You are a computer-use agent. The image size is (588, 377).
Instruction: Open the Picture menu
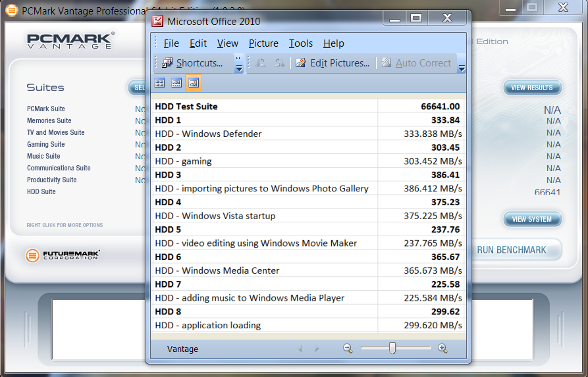pos(263,43)
